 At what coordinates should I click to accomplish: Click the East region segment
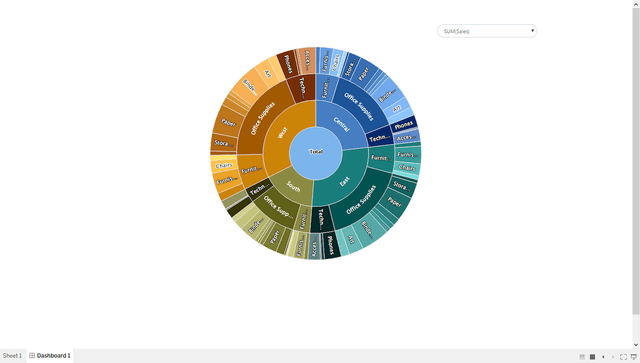(x=344, y=181)
